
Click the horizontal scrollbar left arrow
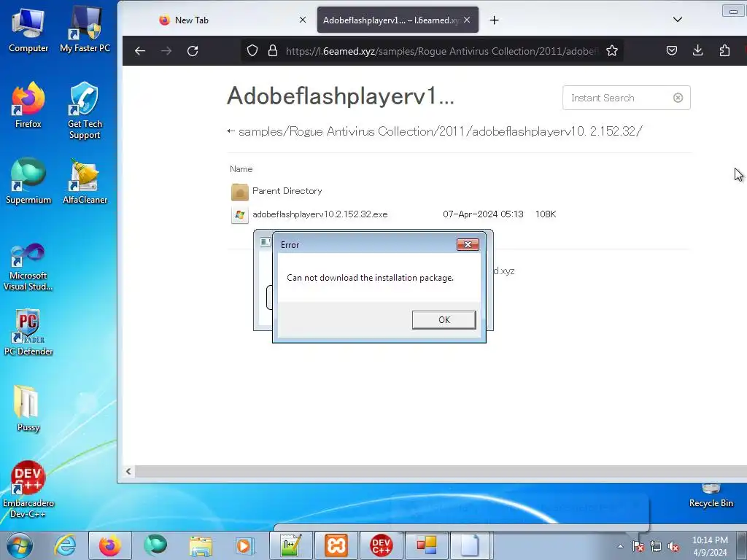point(128,471)
